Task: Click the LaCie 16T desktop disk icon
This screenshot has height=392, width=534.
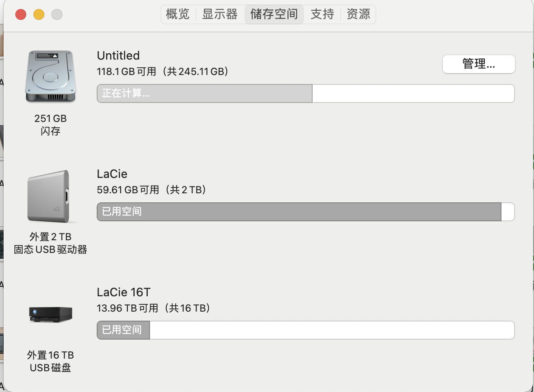Action: 51,314
